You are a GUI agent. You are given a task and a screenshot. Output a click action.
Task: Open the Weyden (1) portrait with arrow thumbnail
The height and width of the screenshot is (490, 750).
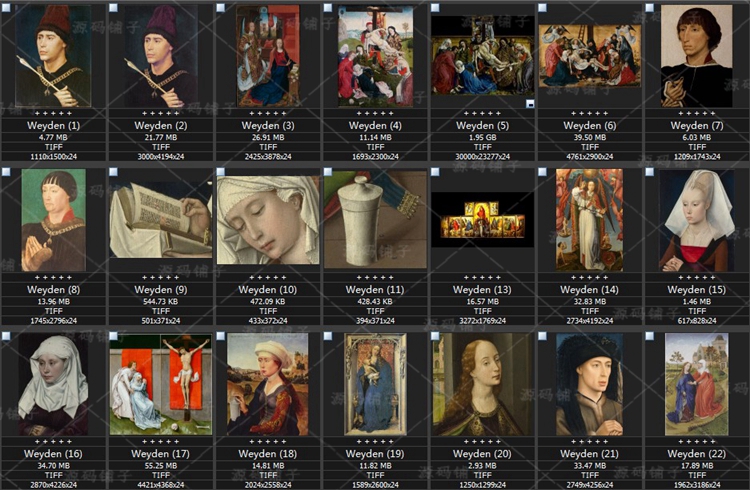pos(53,56)
